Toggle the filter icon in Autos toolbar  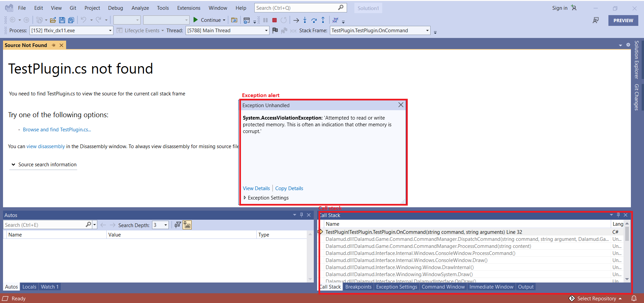pyautogui.click(x=178, y=225)
